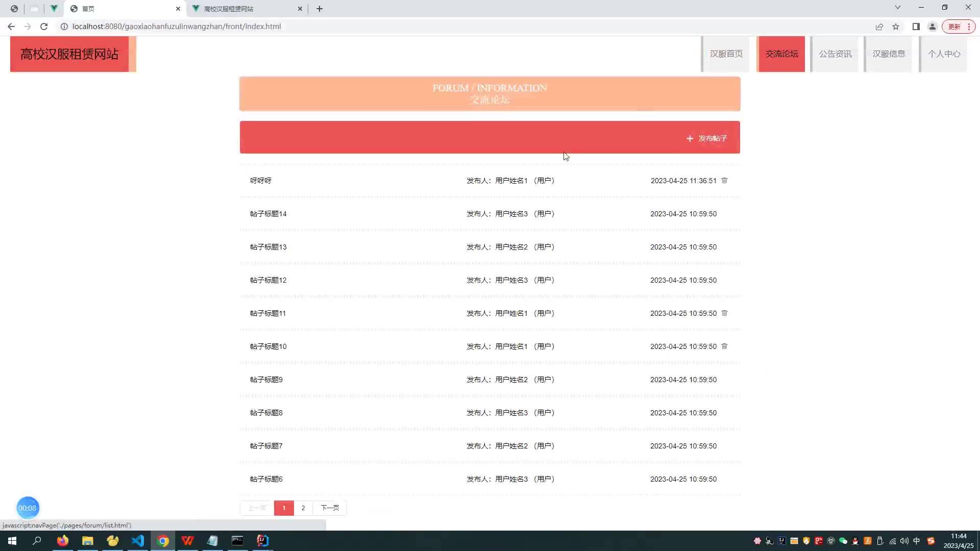Bookmark this page with star icon
Viewport: 980px width, 551px height.
896,27
